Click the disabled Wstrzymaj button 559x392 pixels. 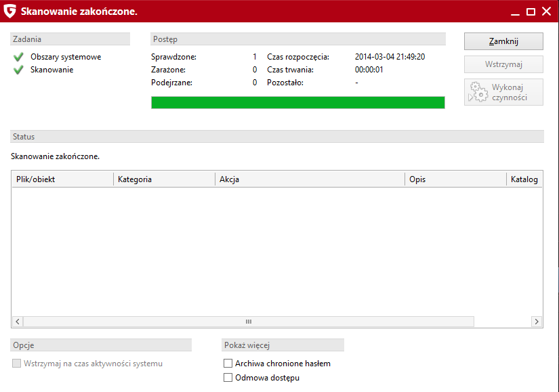[x=503, y=64]
